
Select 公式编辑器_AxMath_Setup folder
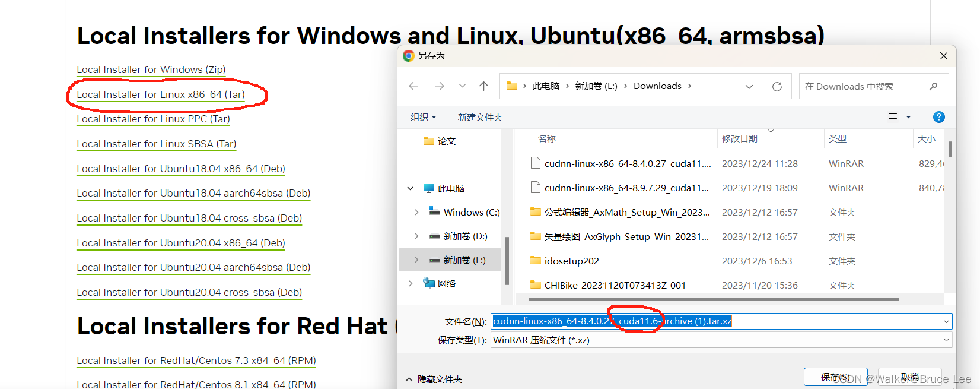(x=627, y=212)
